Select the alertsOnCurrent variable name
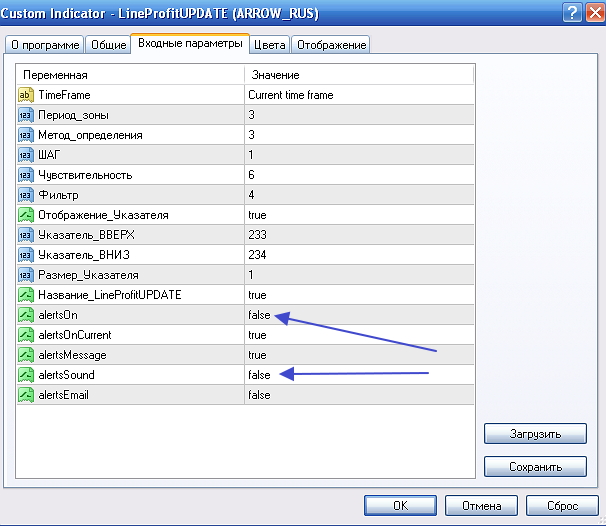This screenshot has height=526, width=606. click(75, 335)
